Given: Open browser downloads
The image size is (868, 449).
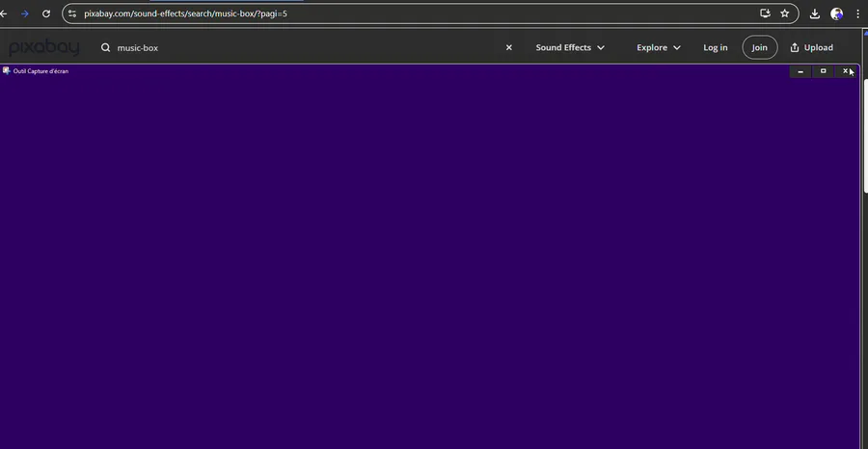Looking at the screenshot, I should pos(814,13).
